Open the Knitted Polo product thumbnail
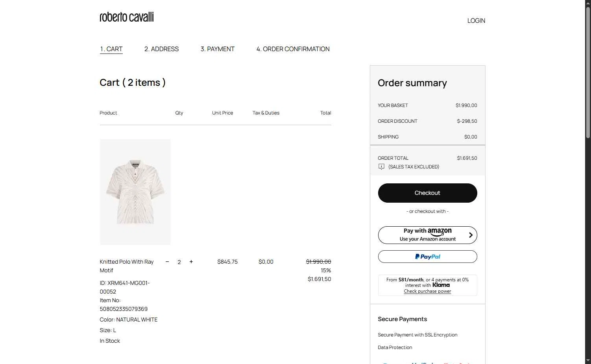Image resolution: width=591 pixels, height=364 pixels. click(x=135, y=192)
